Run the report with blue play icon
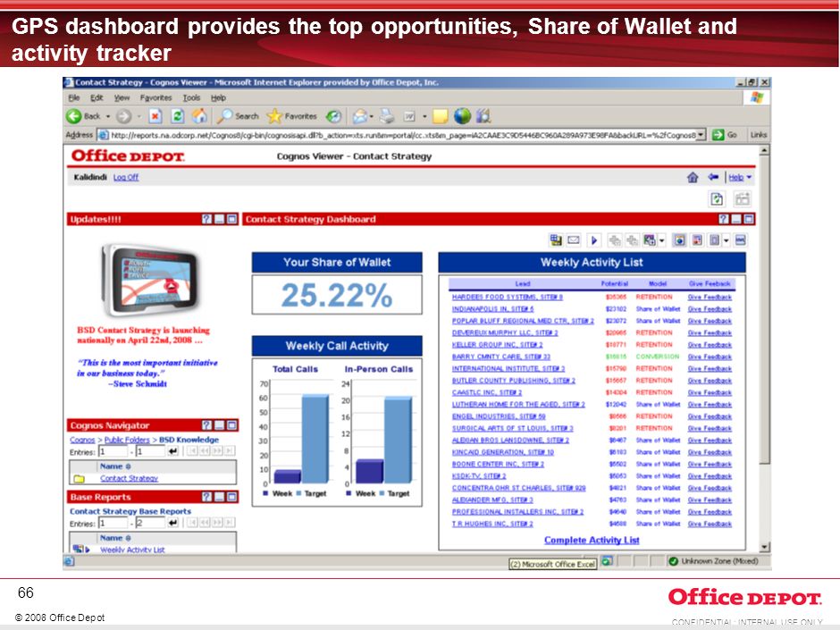Screen dimensions: 840x630 594,240
